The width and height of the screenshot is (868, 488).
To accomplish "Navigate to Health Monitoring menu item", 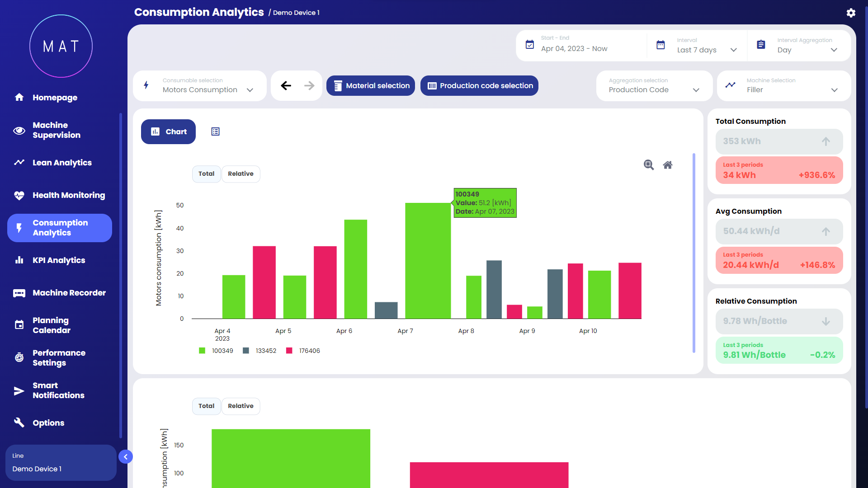I will click(x=68, y=195).
